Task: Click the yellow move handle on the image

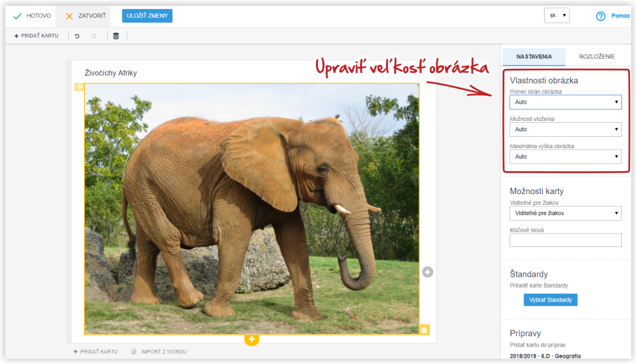Action: [79, 87]
